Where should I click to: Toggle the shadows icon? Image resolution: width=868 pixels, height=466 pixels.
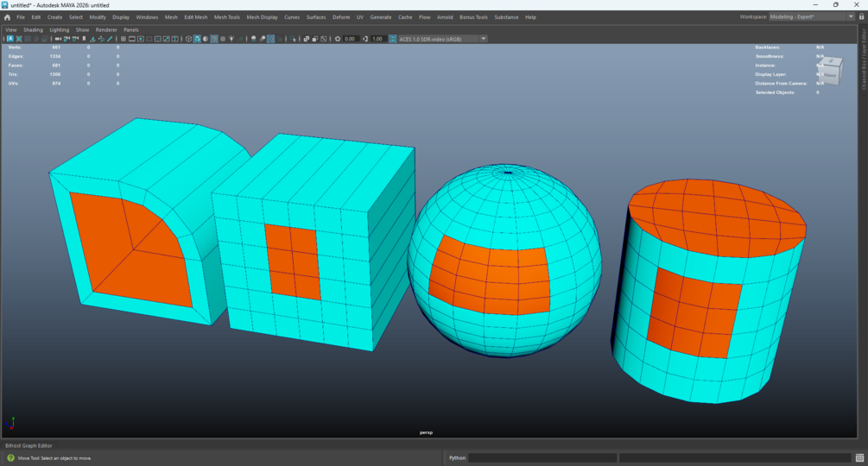241,39
